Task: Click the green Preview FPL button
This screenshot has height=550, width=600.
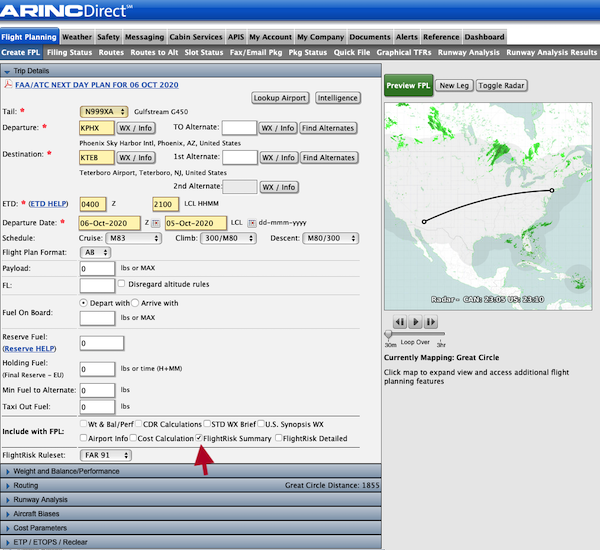Action: [x=408, y=87]
